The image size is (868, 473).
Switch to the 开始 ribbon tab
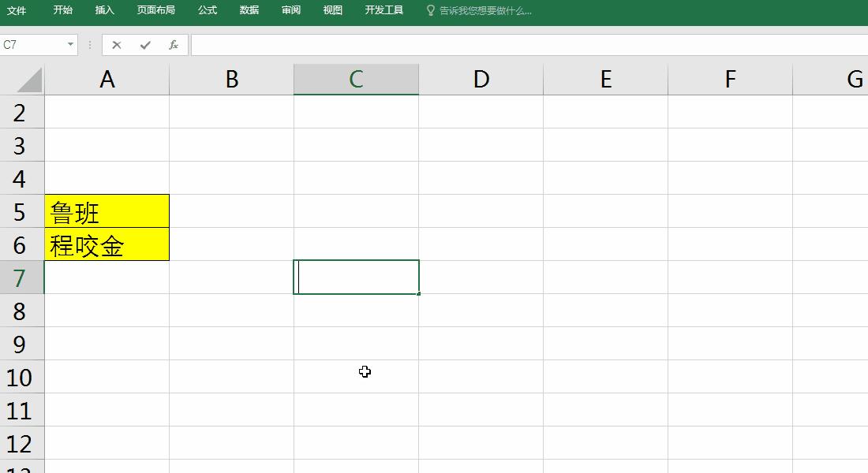[62, 11]
